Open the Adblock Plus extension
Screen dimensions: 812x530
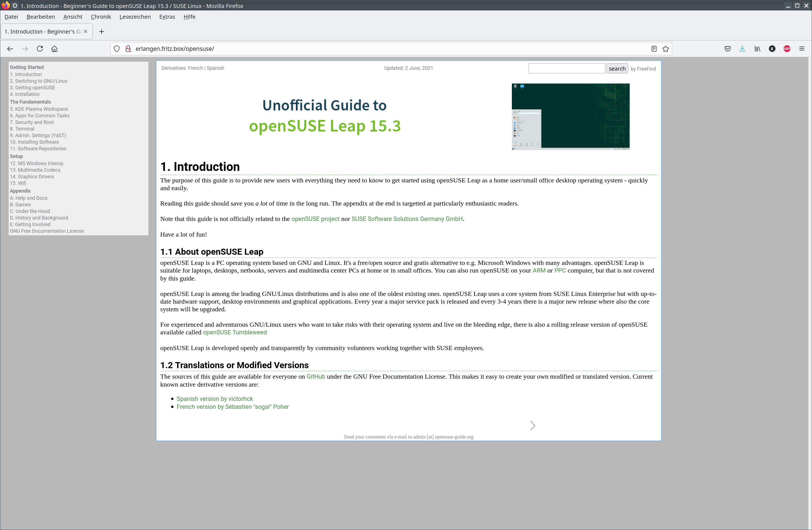tap(787, 49)
